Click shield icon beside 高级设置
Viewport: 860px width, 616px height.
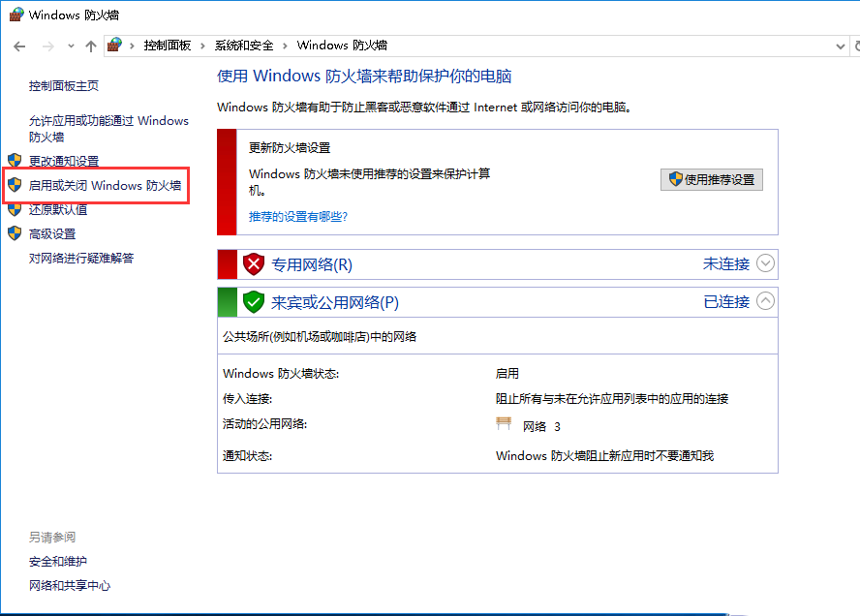tap(15, 233)
